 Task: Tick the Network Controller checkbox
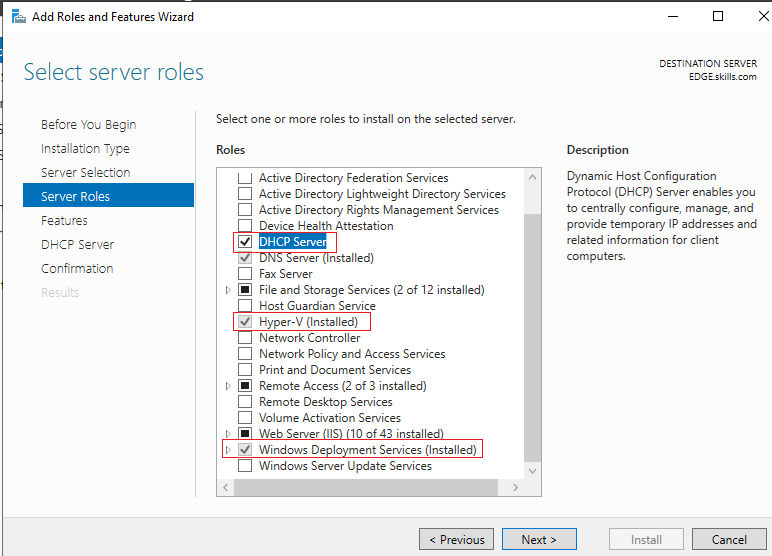click(x=245, y=337)
